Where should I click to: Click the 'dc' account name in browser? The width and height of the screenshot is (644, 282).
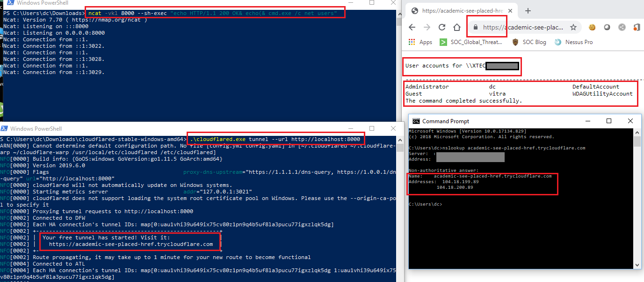pyautogui.click(x=492, y=87)
